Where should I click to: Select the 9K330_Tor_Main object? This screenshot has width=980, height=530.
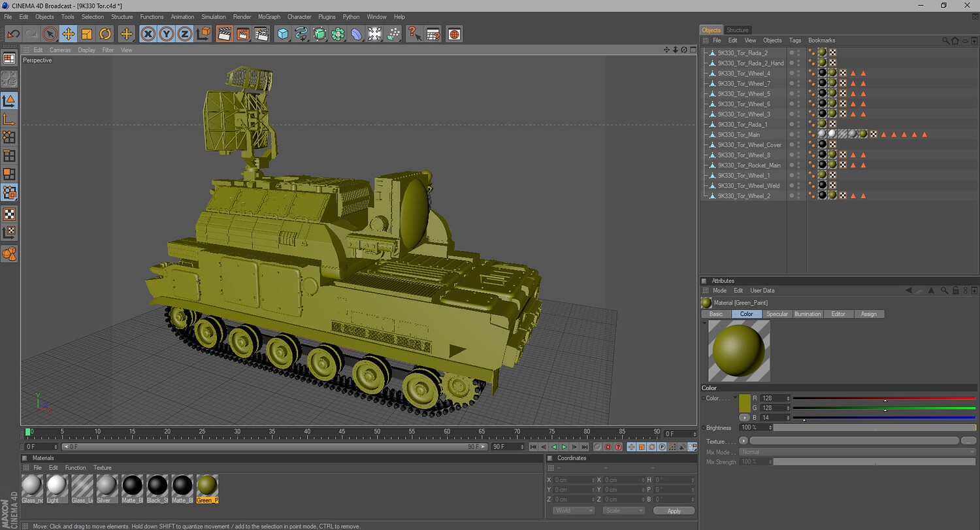[x=738, y=135]
